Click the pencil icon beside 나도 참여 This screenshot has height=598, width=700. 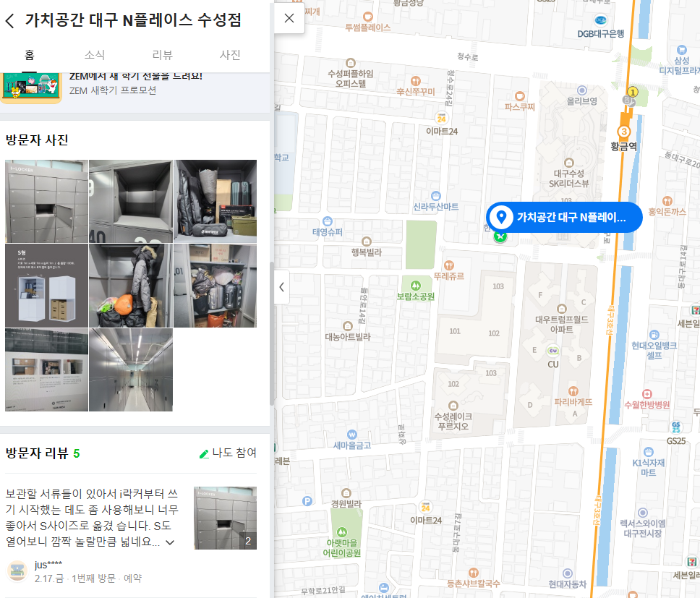click(x=204, y=454)
